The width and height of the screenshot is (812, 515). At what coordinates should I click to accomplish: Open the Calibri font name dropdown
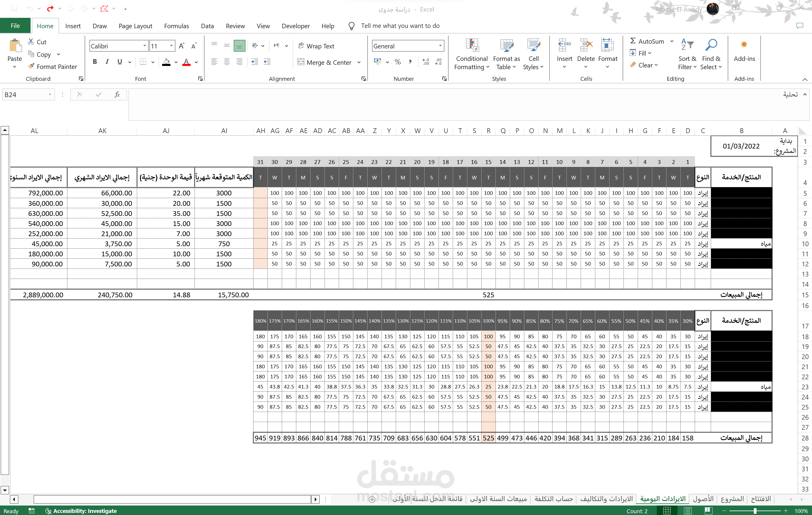145,46
